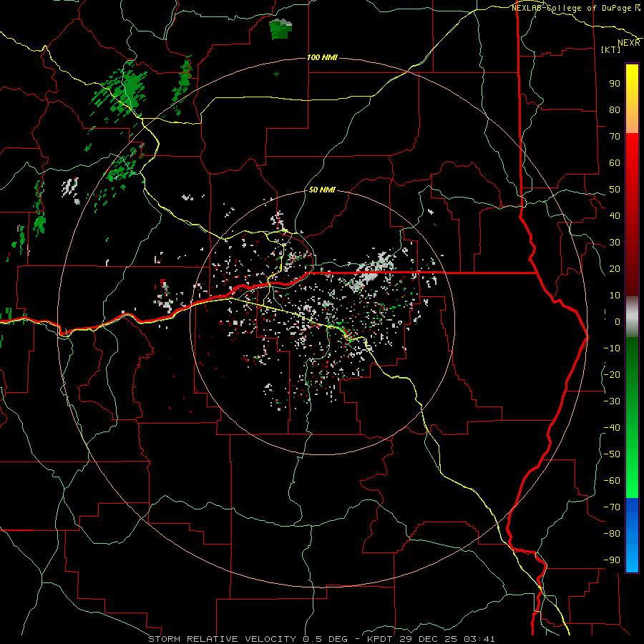Click the NEXR label above color bar
Image resolution: width=644 pixels, height=644 pixels.
629,43
